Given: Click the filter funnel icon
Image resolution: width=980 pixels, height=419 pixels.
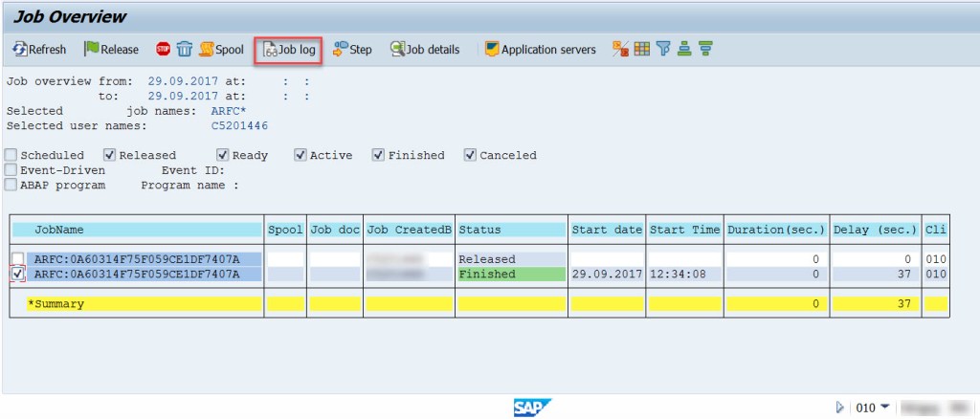Looking at the screenshot, I should [664, 50].
